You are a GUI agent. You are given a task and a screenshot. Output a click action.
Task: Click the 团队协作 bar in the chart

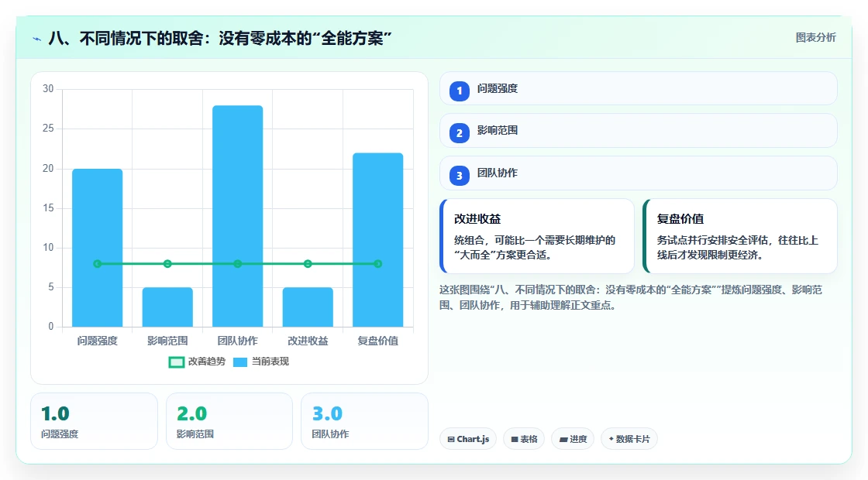(237, 216)
